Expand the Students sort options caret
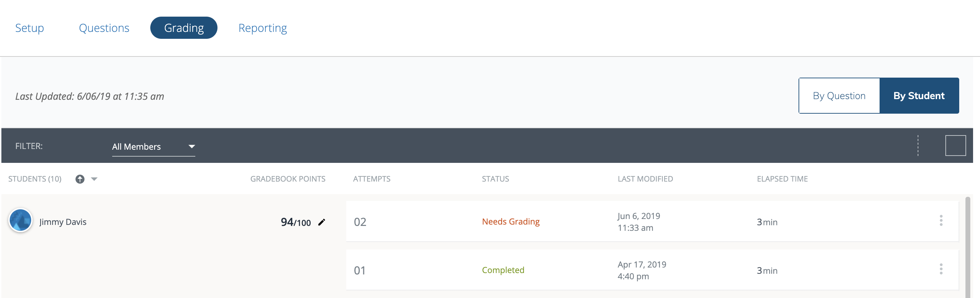Viewport: 980px width, 298px height. tap(94, 179)
